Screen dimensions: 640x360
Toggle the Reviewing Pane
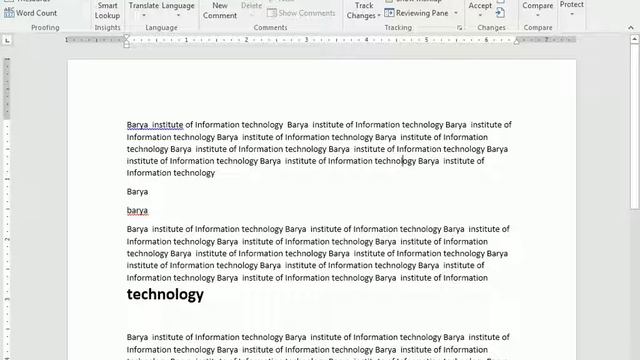pyautogui.click(x=416, y=13)
